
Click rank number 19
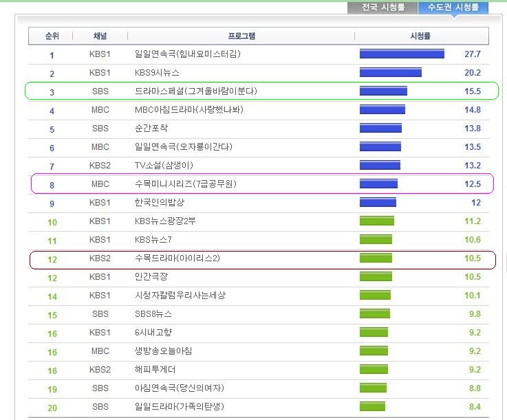pos(52,389)
